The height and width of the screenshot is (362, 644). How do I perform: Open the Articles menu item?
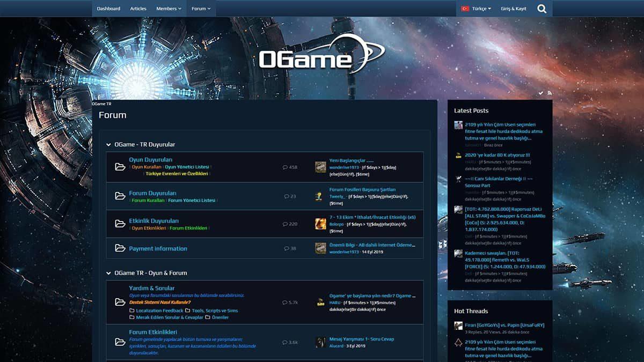coord(138,9)
